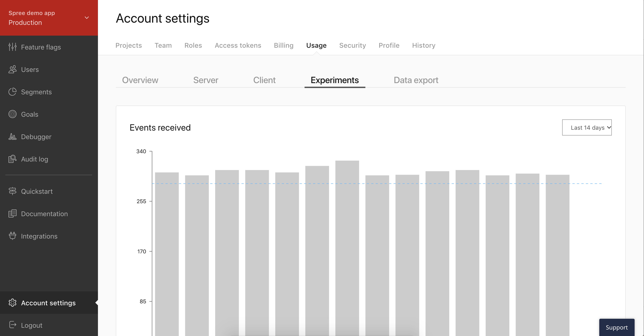Viewport: 644px width, 336px height.
Task: Click the Segments pie chart icon
Action: click(12, 92)
